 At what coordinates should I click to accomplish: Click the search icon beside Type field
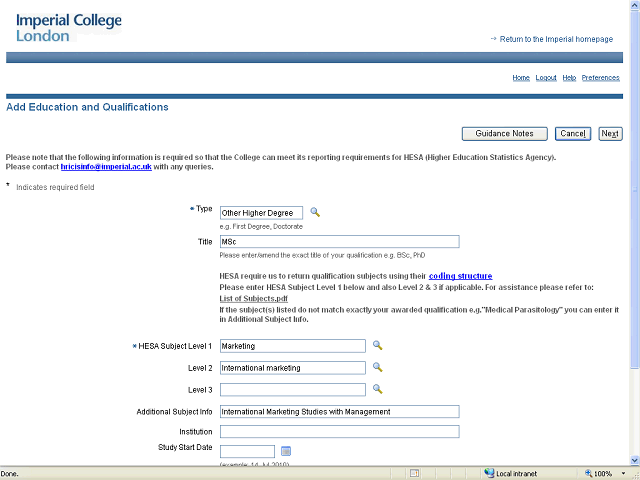pyautogui.click(x=314, y=212)
